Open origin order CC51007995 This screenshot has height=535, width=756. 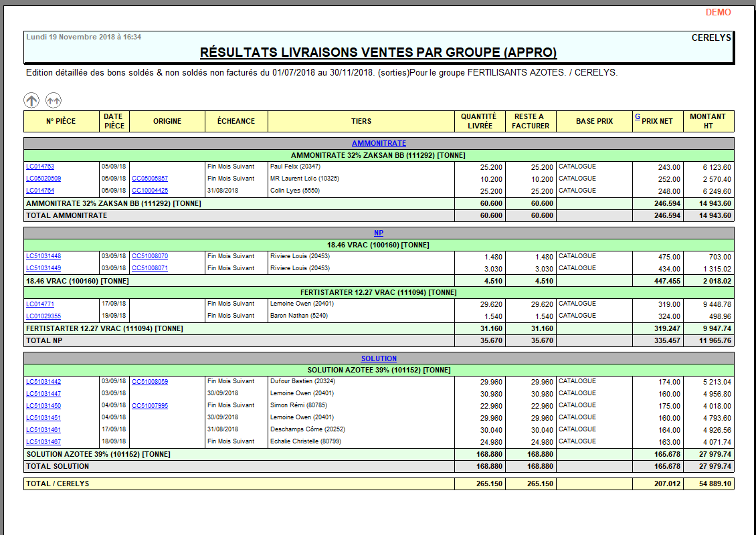(x=150, y=405)
